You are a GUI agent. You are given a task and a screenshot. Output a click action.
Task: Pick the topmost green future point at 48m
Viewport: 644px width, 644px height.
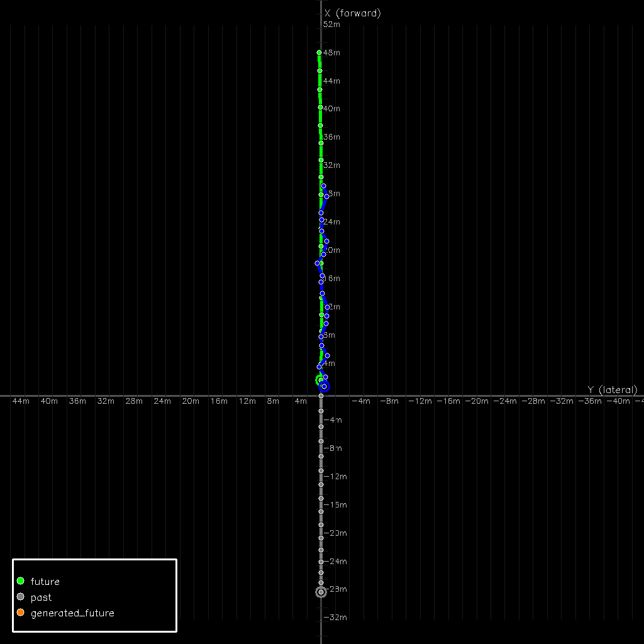click(x=319, y=53)
